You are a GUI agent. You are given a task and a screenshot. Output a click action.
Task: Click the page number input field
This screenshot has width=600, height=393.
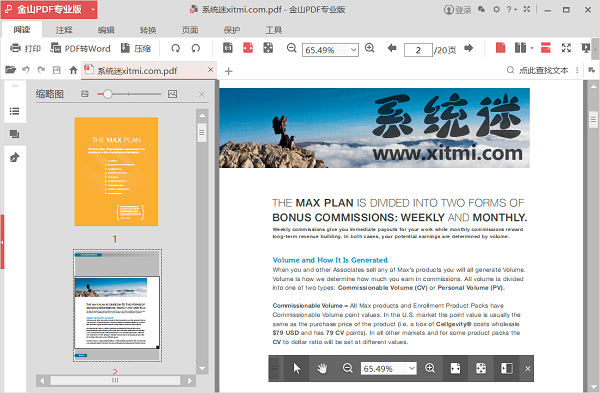418,50
